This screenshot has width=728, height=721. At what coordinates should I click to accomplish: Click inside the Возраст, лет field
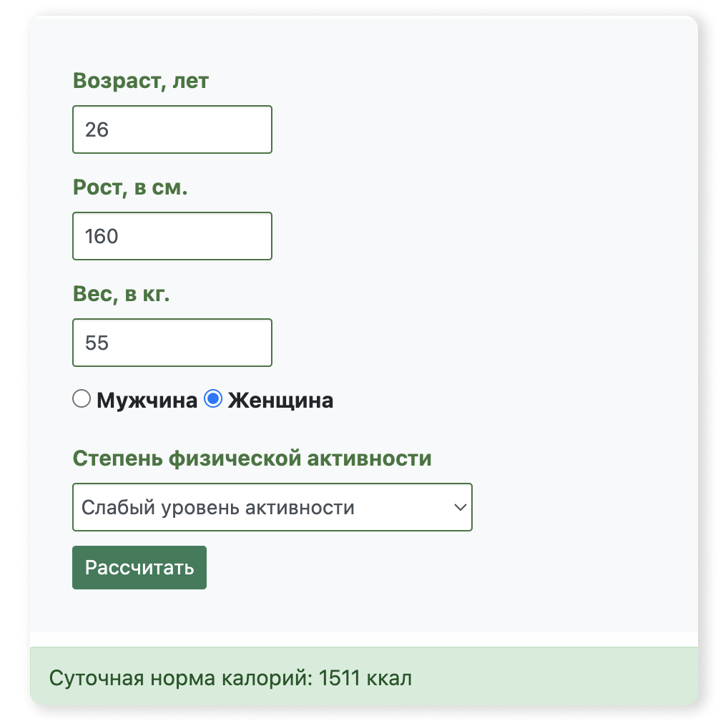tap(172, 129)
